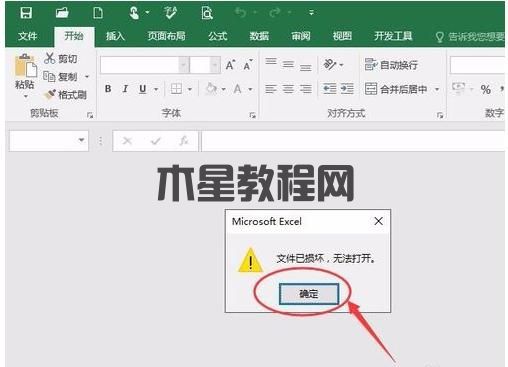
Task: Switch to the 页面布局 tab
Action: [x=166, y=36]
